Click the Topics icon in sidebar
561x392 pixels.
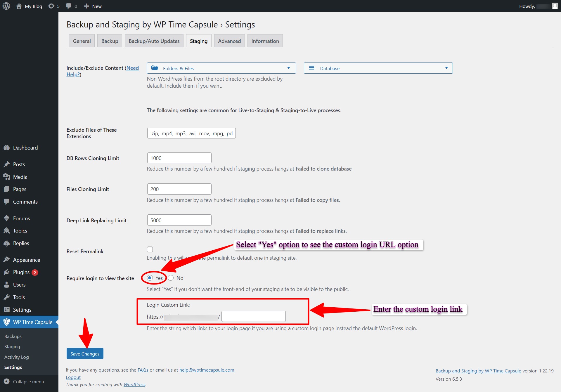coord(7,231)
